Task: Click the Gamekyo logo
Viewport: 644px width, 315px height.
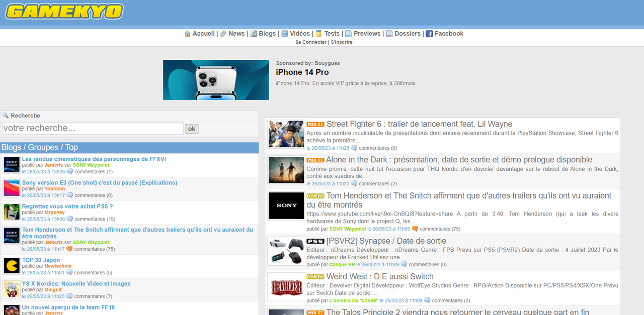Action: pyautogui.click(x=64, y=12)
